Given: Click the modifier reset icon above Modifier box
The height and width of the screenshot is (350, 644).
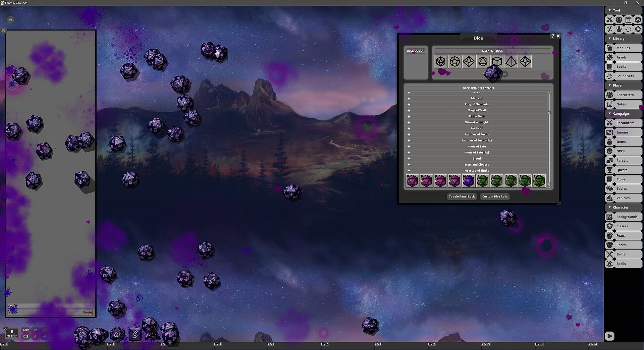Looking at the screenshot, I should 5,328.
